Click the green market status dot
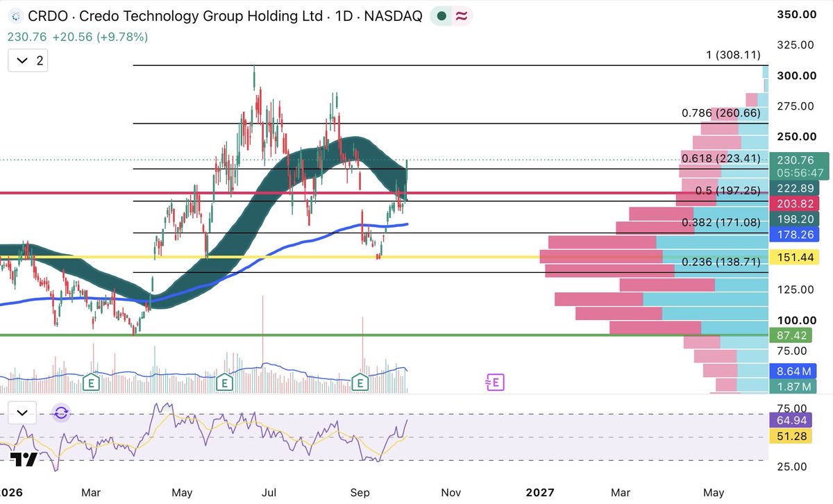Image resolution: width=833 pixels, height=504 pixels. point(441,16)
